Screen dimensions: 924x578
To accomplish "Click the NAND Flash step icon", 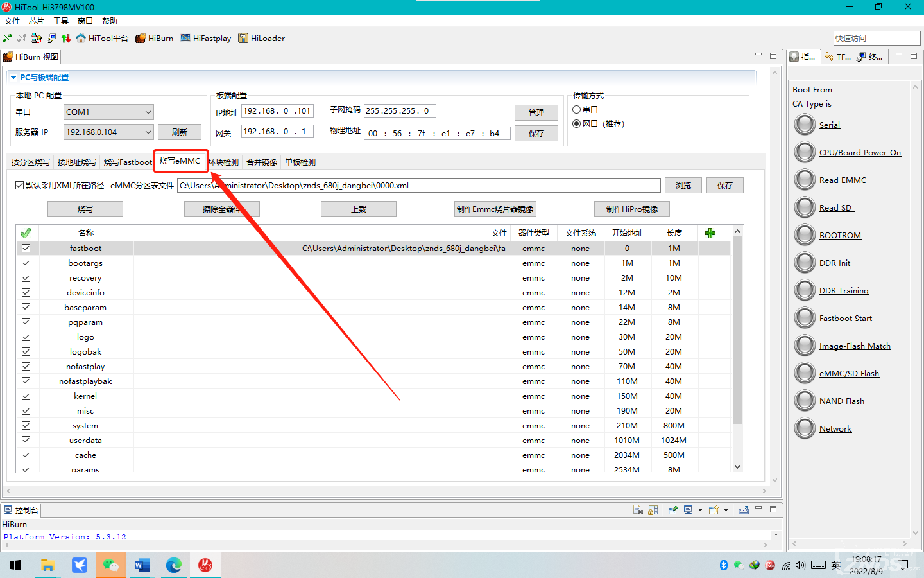I will coord(805,401).
